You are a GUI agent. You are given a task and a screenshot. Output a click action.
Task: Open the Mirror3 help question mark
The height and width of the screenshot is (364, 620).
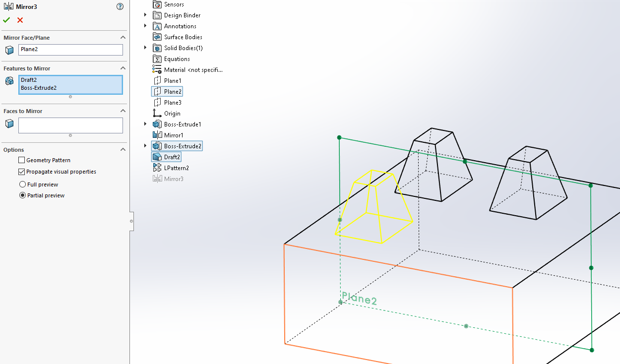(x=120, y=6)
